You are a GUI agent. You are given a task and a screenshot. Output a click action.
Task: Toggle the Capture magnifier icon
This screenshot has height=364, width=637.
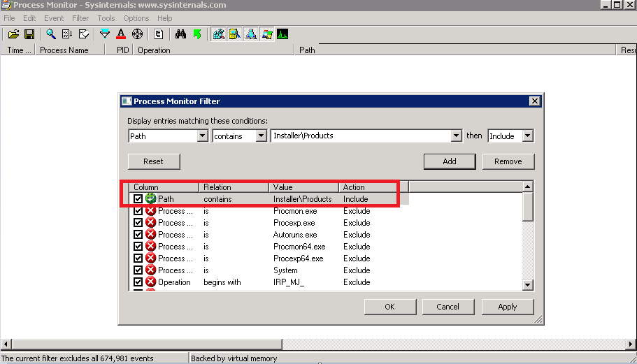click(51, 34)
